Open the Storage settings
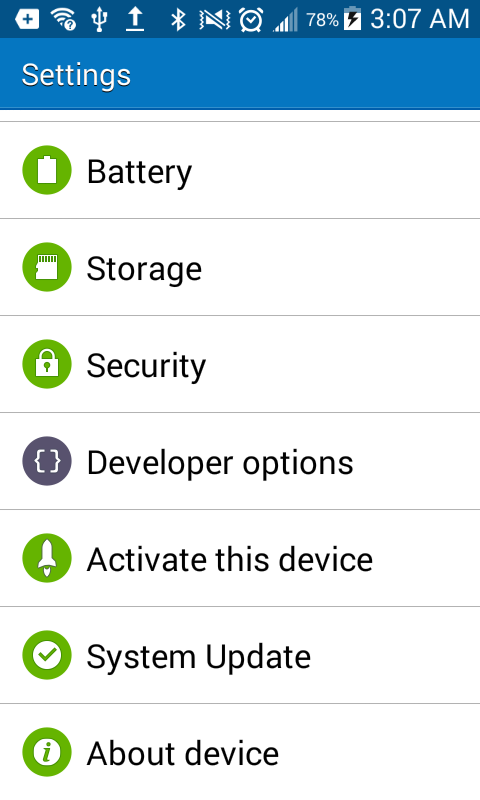The height and width of the screenshot is (800, 480). [240, 267]
